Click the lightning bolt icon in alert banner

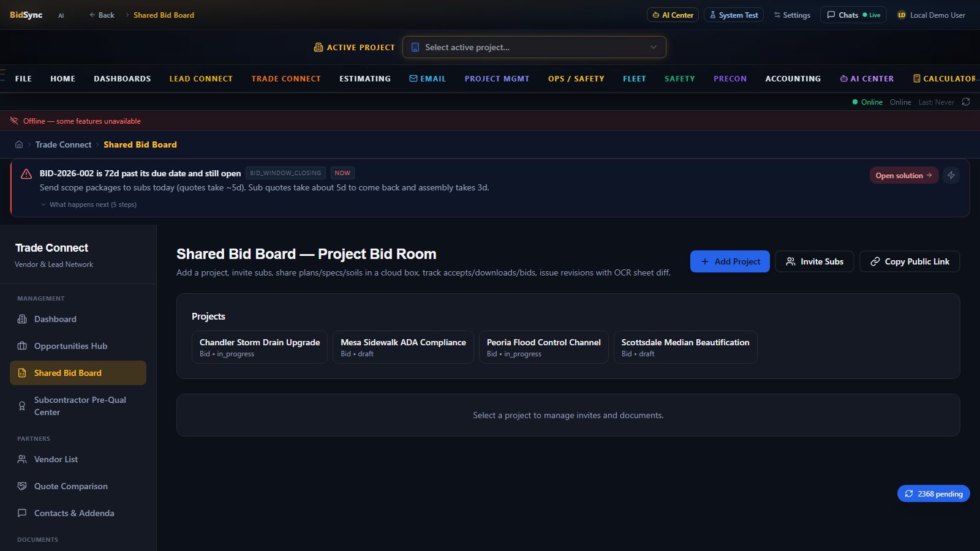click(951, 175)
